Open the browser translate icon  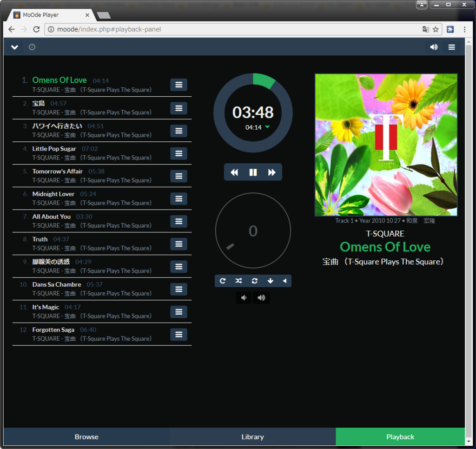click(x=426, y=29)
